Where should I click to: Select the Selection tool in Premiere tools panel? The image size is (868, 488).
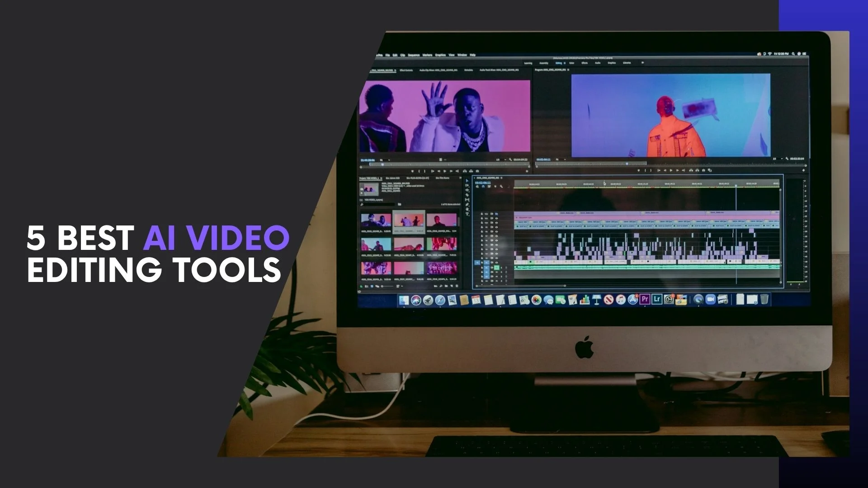tap(467, 181)
